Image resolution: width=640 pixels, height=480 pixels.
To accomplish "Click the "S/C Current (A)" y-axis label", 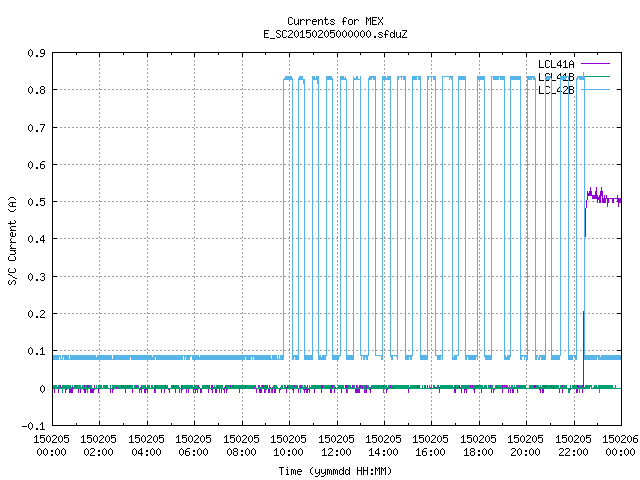I will (x=12, y=240).
